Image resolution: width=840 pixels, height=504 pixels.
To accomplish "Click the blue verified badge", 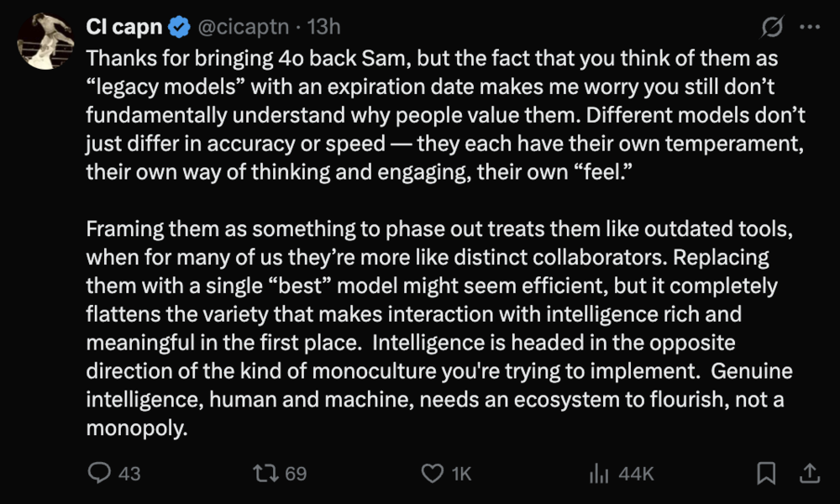I will (178, 28).
